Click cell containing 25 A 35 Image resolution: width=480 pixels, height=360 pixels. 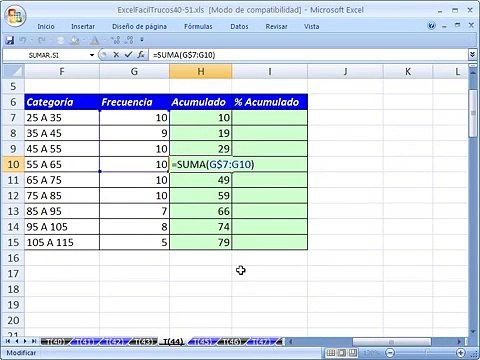[x=62, y=118]
